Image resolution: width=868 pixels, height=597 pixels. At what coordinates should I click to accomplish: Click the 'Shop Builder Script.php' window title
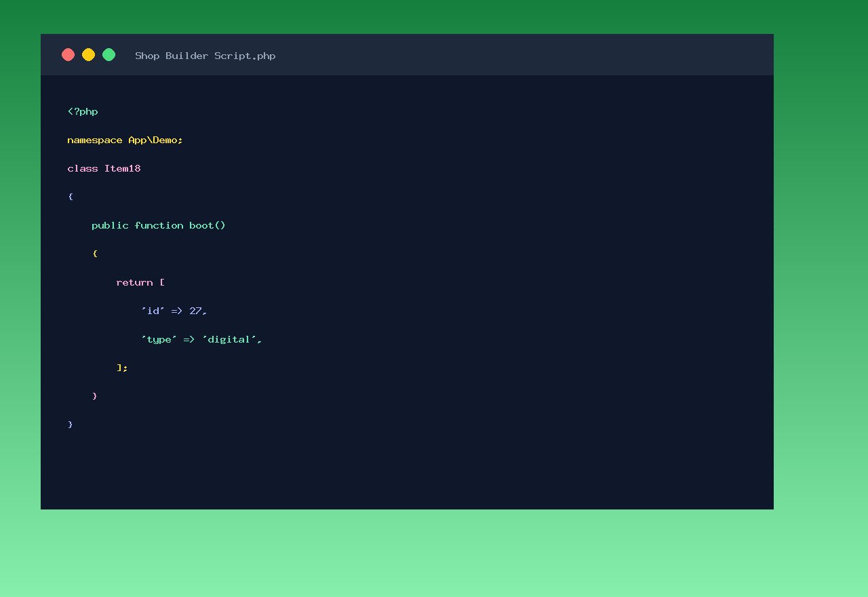click(x=205, y=56)
